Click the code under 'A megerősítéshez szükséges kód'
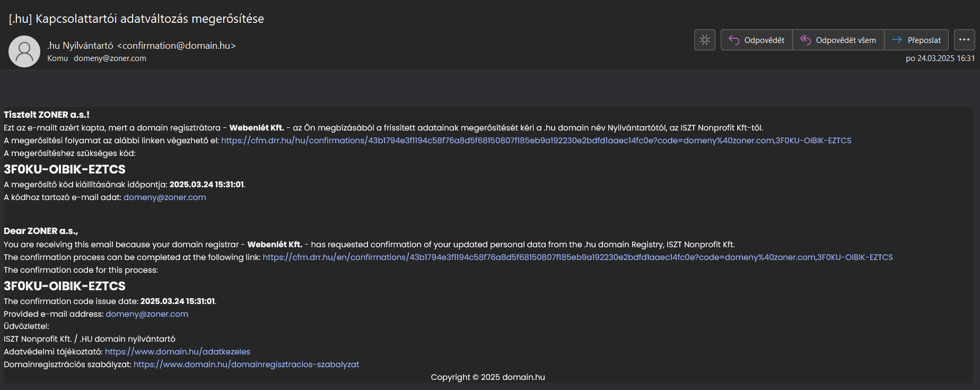Image resolution: width=980 pixels, height=390 pixels. tap(65, 169)
